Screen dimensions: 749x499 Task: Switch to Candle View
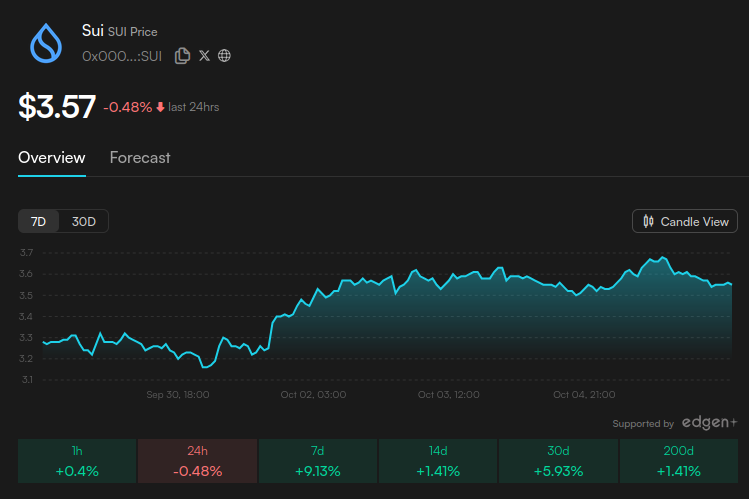685,221
